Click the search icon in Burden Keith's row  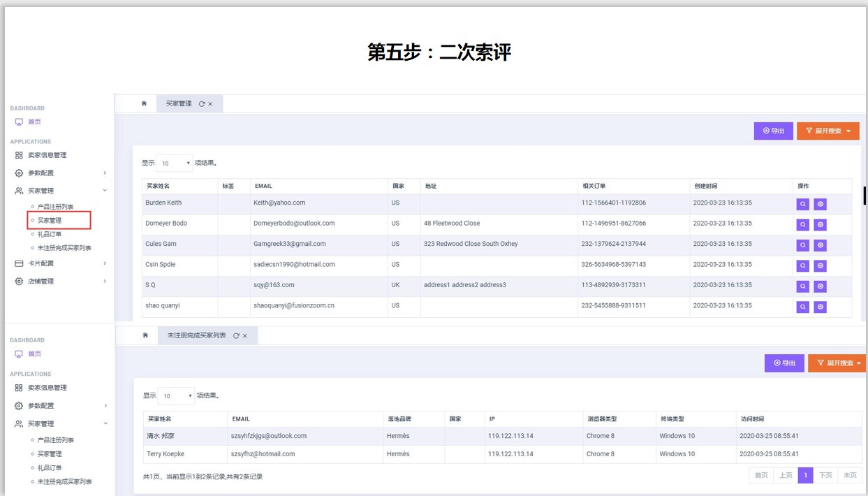802,204
